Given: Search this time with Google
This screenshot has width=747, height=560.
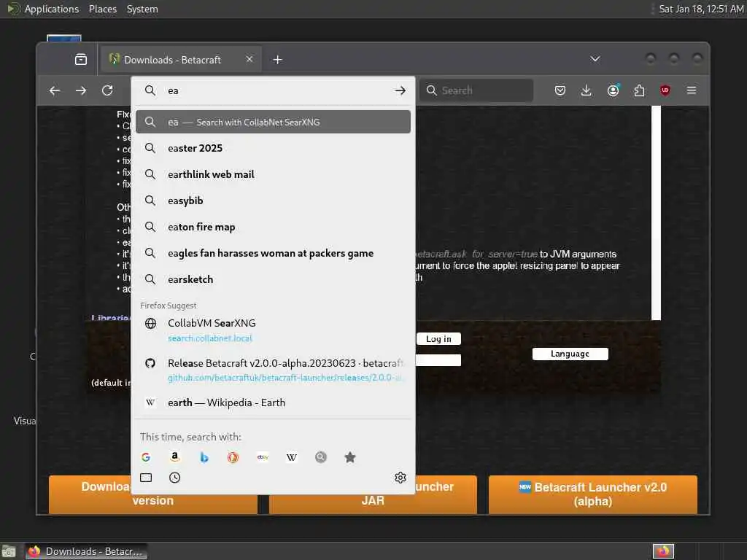Looking at the screenshot, I should (x=146, y=457).
